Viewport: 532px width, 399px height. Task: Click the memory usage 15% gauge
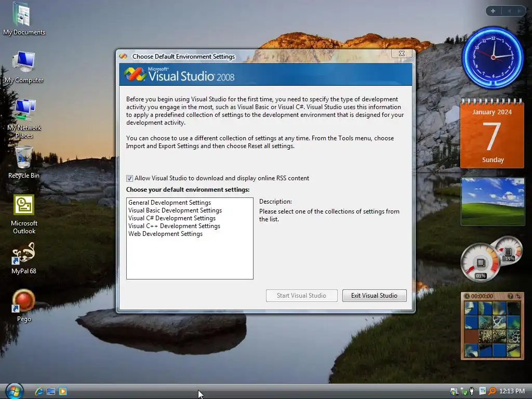click(508, 251)
